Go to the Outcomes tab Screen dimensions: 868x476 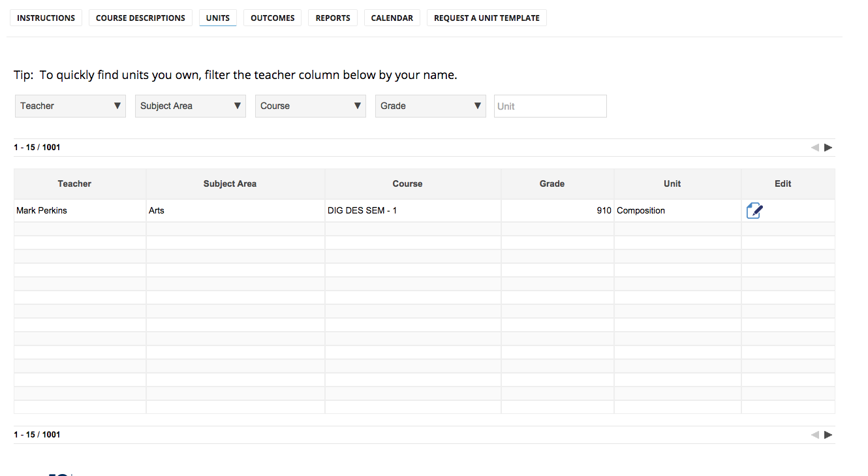273,18
